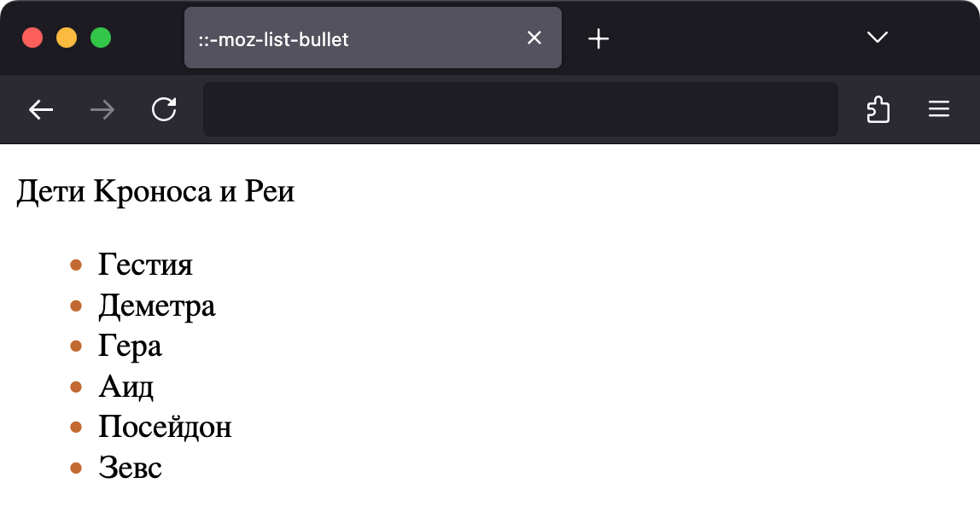The width and height of the screenshot is (980, 524).
Task: Click the list item Деметра
Action: tap(157, 306)
